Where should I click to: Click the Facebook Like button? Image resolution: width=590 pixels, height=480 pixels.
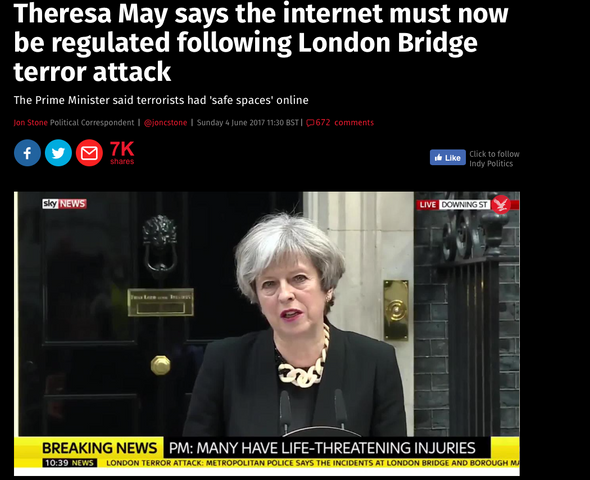pos(448,158)
